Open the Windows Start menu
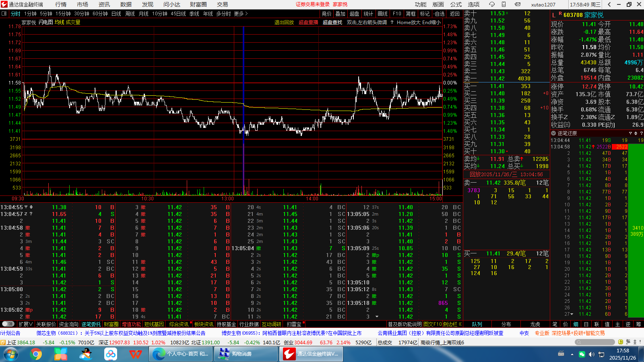644x362 pixels. coord(10,354)
